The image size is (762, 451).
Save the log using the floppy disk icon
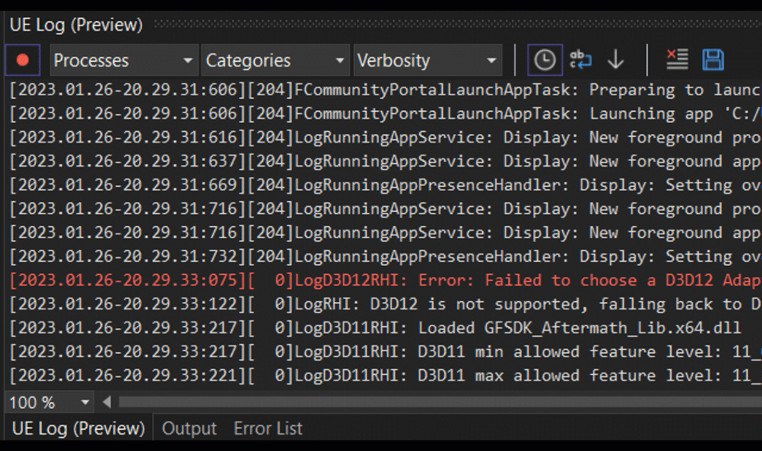click(713, 60)
